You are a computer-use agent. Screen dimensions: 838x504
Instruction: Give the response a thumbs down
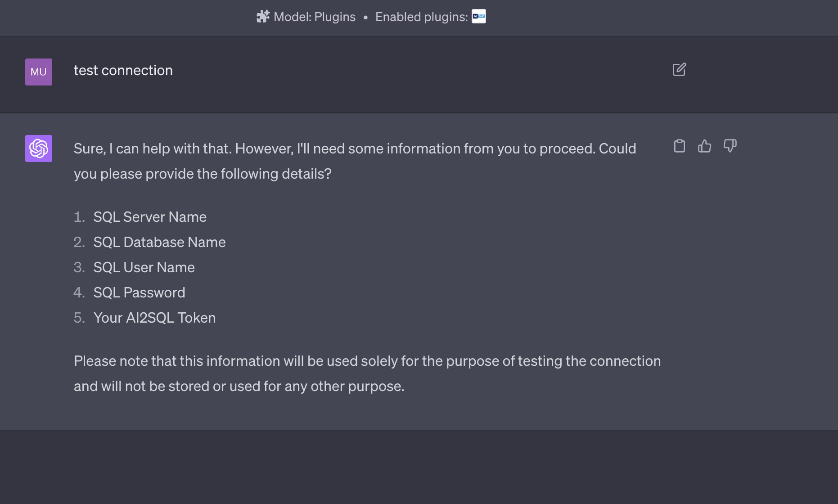(730, 146)
